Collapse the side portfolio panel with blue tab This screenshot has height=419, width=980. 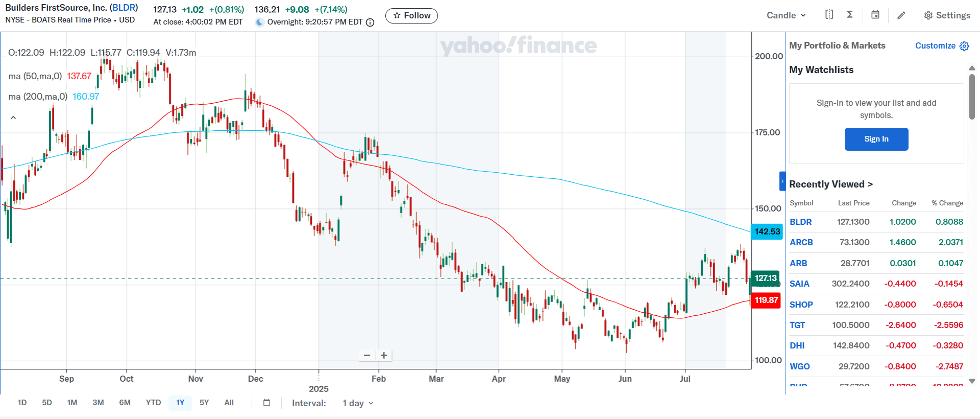pos(782,181)
